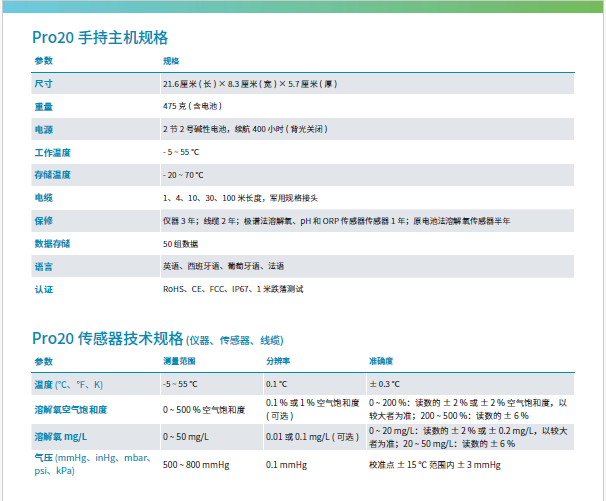Click the resolution '0.01 或 0.1 mg/L (可选)'
Viewport: 606px width, 501px height.
point(312,437)
